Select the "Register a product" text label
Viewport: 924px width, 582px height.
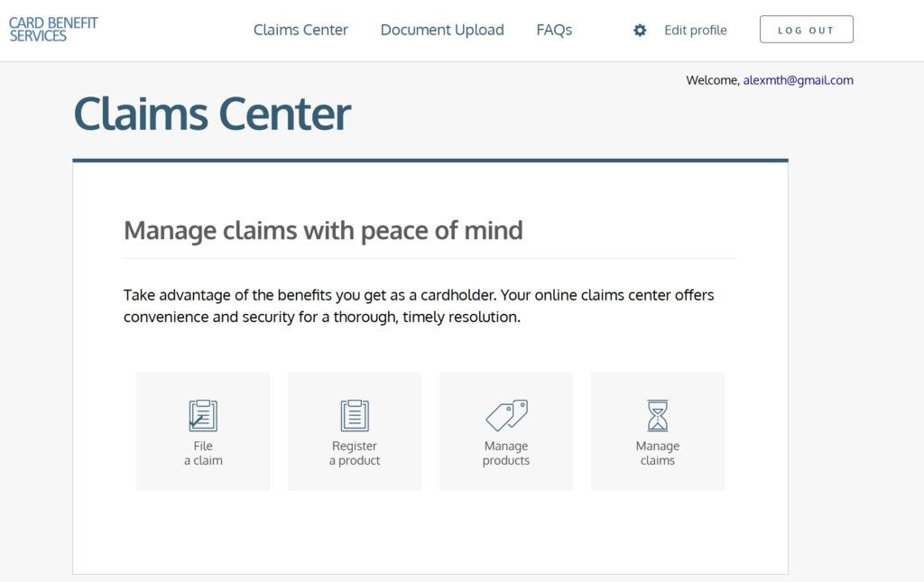click(x=355, y=453)
